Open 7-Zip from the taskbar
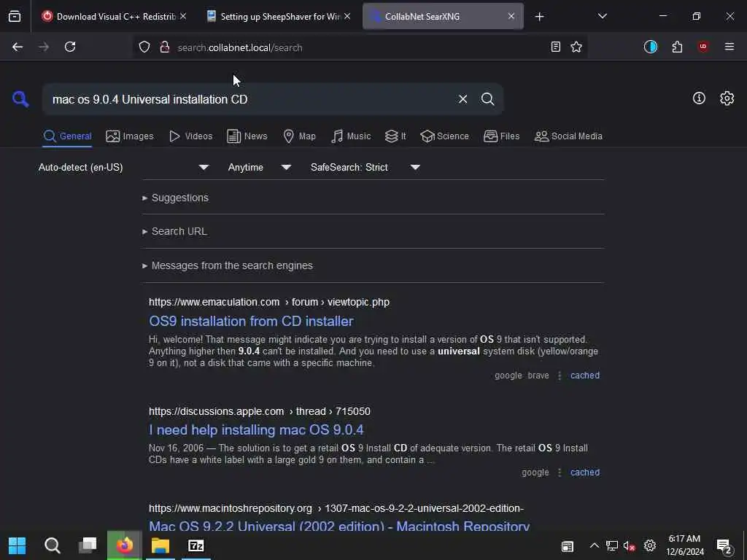This screenshot has width=747, height=560. click(196, 545)
